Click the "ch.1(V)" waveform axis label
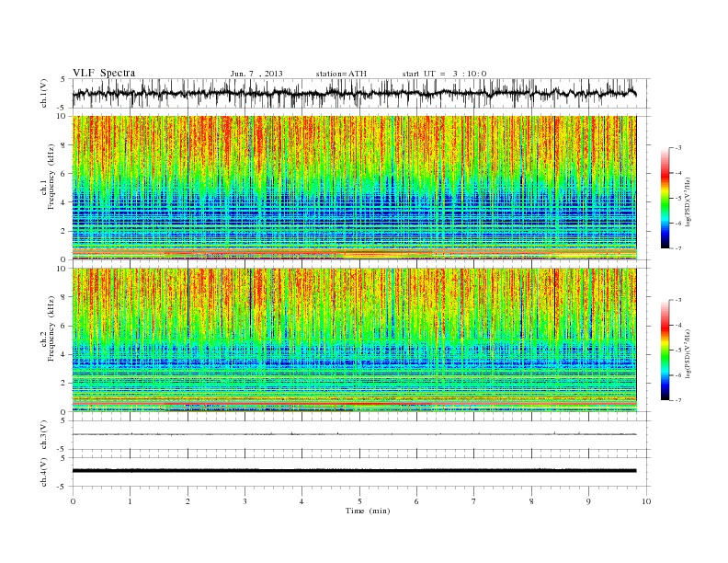 [44, 93]
